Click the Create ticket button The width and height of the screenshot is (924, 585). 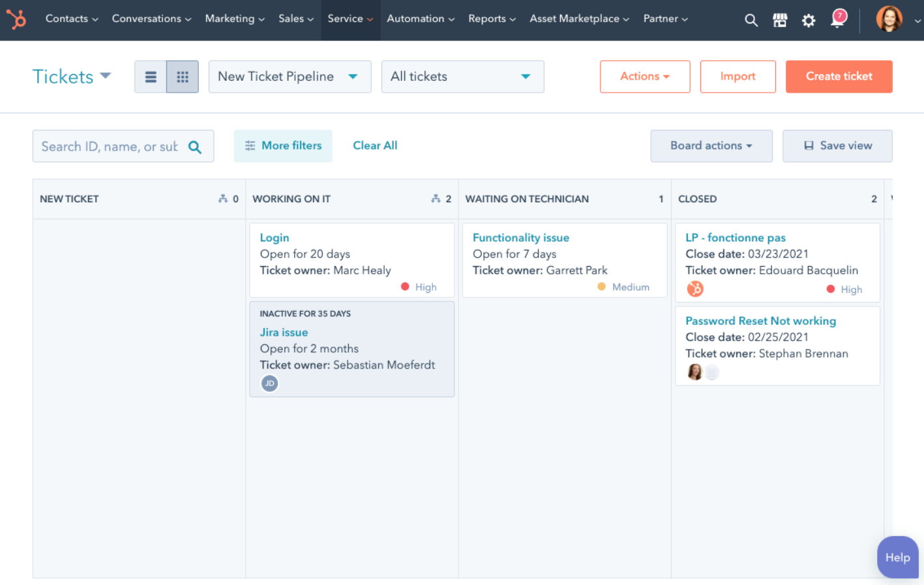839,76
